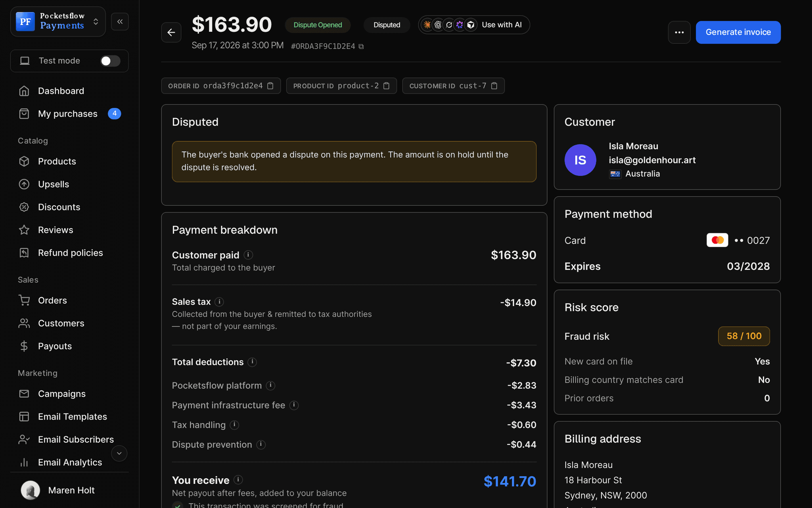Show info for Customer paid
812x508 pixels.
tap(248, 255)
